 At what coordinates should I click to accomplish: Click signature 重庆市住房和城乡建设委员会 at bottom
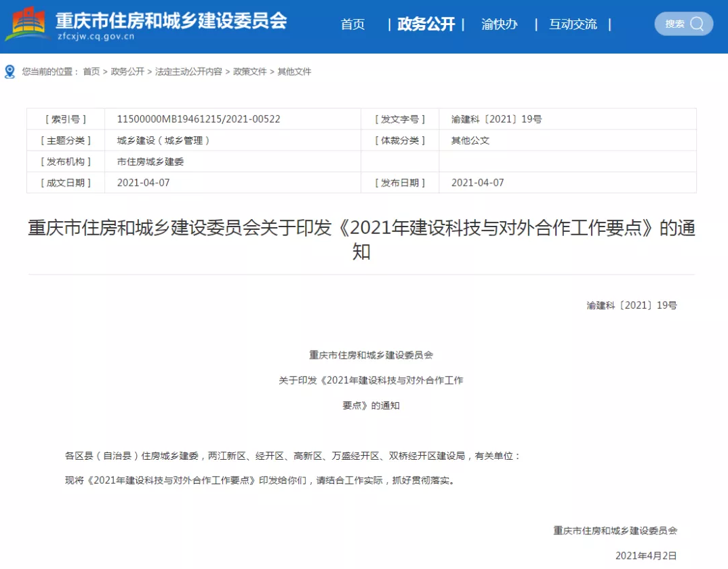[615, 530]
